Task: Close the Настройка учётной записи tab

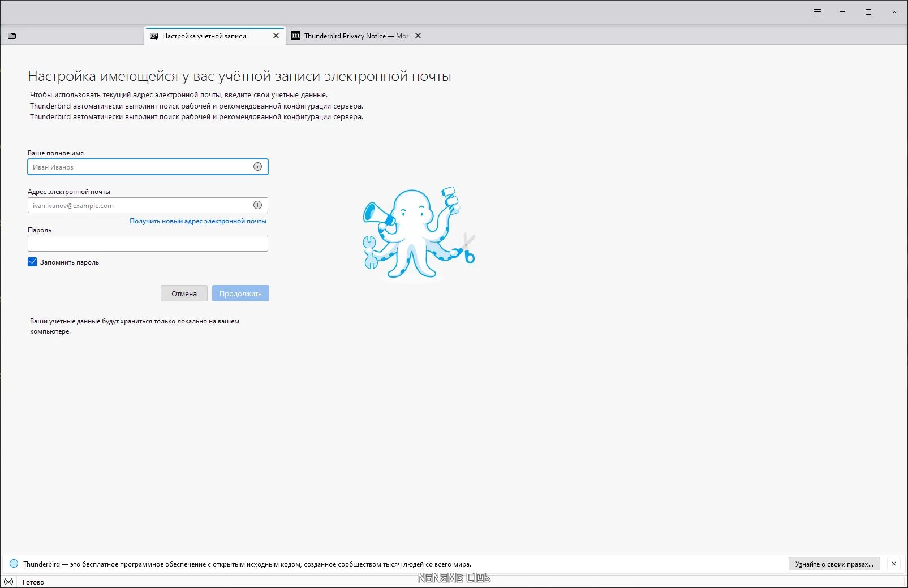Action: pos(276,36)
